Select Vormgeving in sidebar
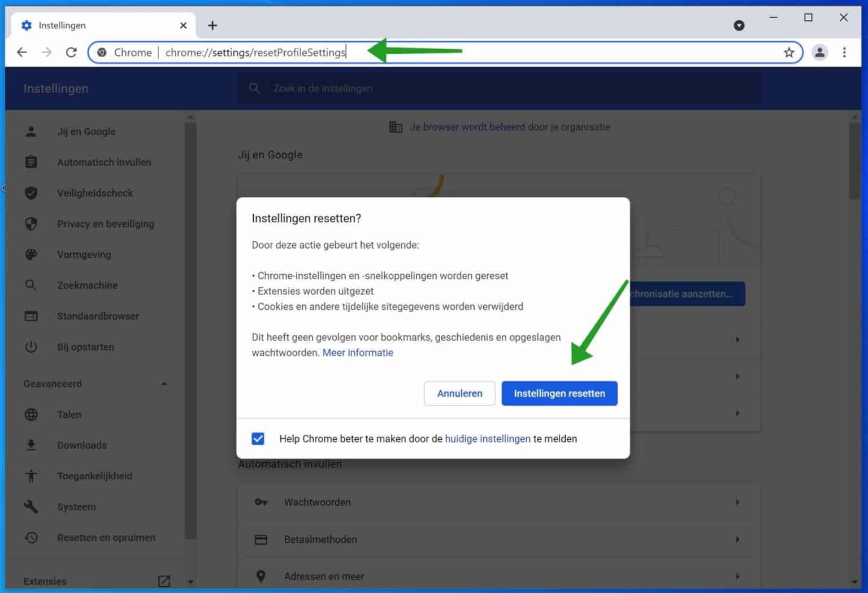868x593 pixels. point(84,254)
